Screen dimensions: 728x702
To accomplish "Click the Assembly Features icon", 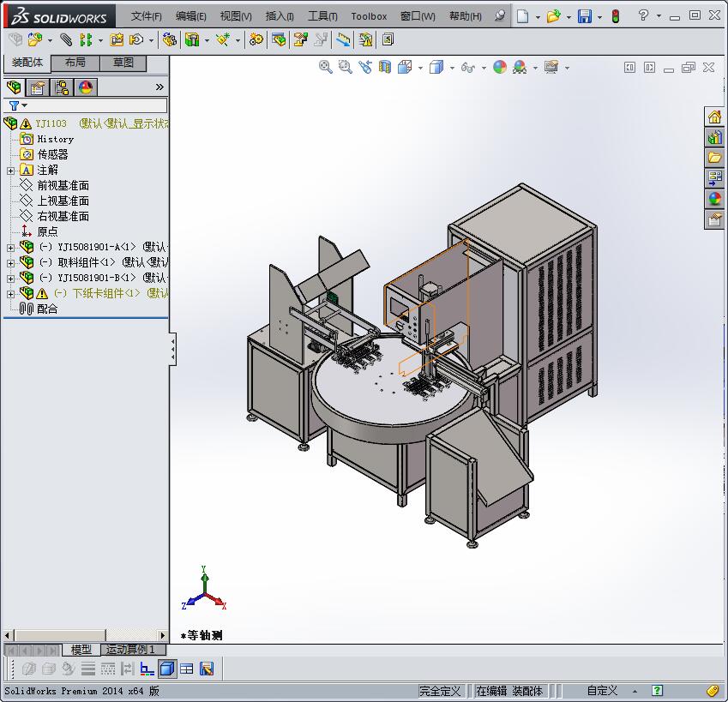I will pyautogui.click(x=192, y=40).
